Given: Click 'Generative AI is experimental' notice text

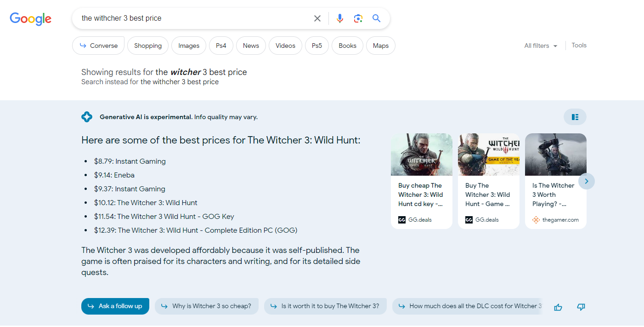Looking at the screenshot, I should click(179, 117).
